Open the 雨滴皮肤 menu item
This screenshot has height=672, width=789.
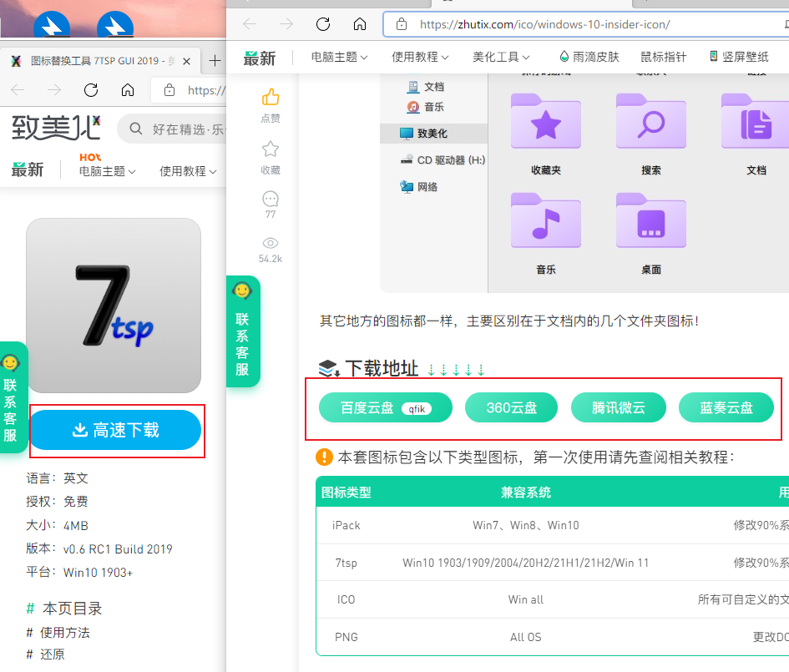(x=589, y=57)
